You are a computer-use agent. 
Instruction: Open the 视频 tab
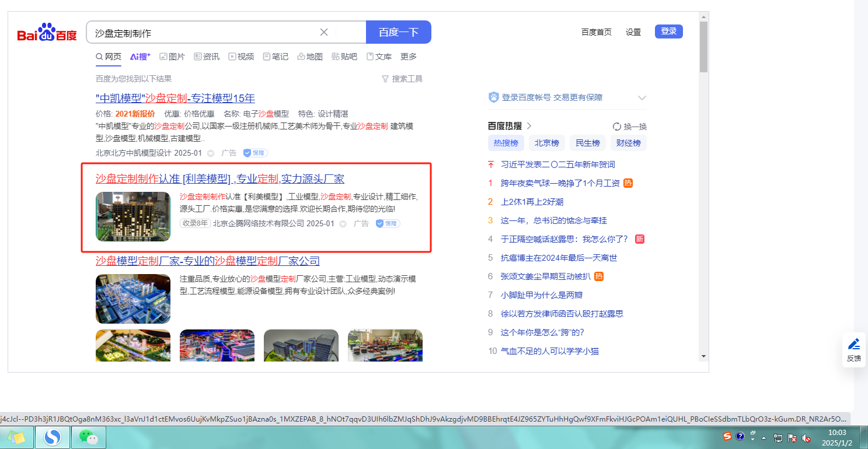241,57
